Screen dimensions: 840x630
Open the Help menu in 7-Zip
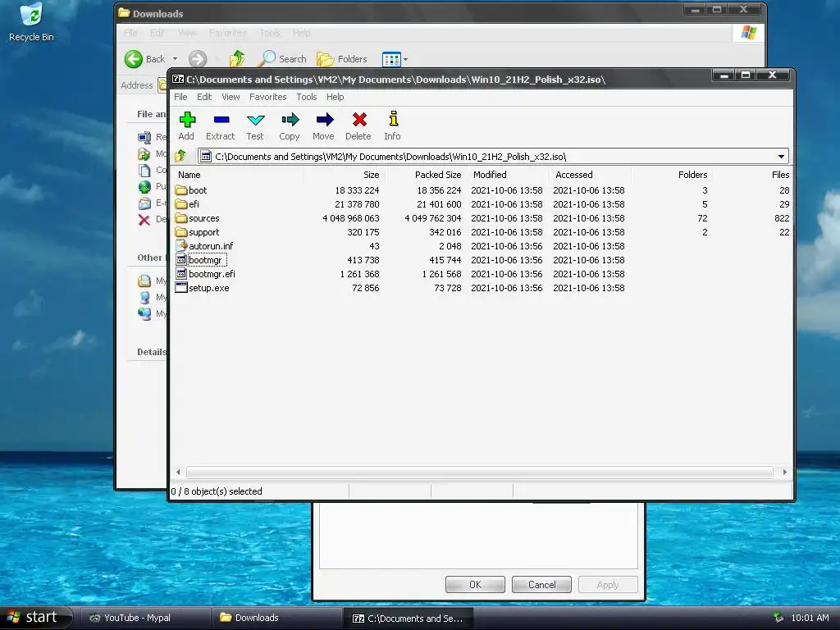pos(336,97)
